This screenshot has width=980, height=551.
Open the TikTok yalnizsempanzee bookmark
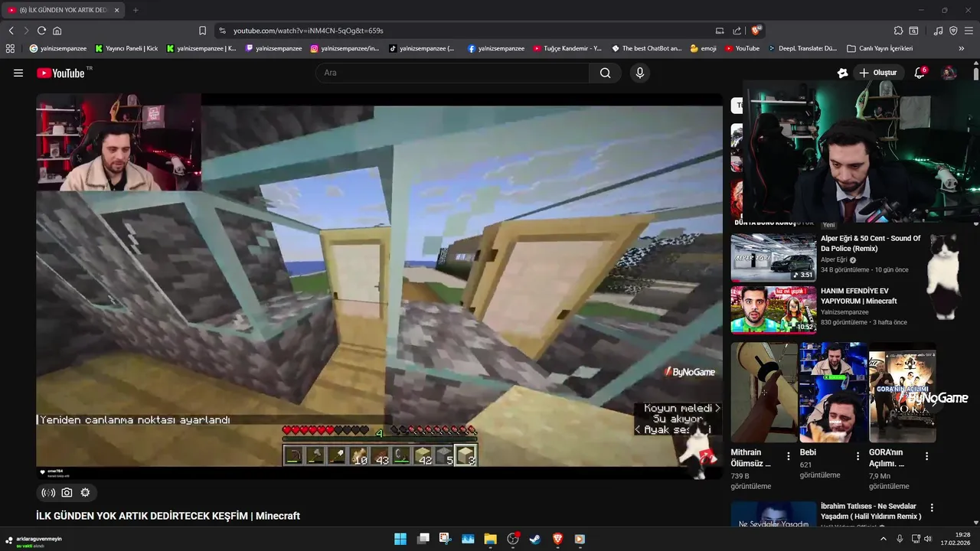422,48
